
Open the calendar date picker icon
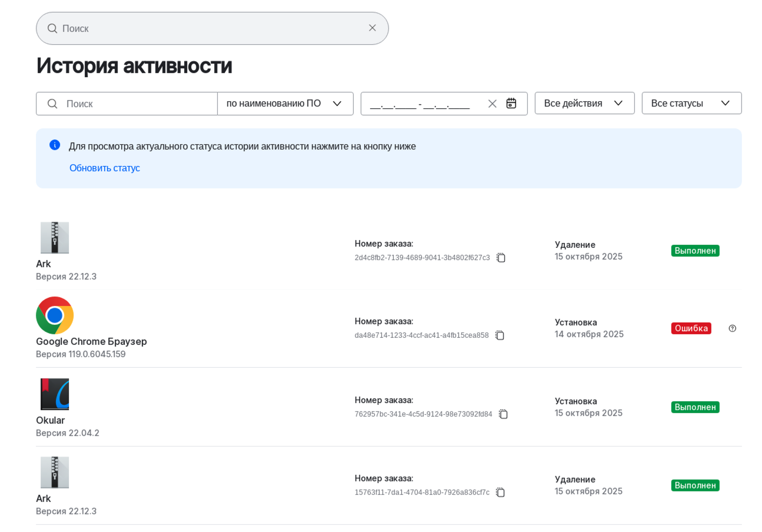[x=511, y=104]
